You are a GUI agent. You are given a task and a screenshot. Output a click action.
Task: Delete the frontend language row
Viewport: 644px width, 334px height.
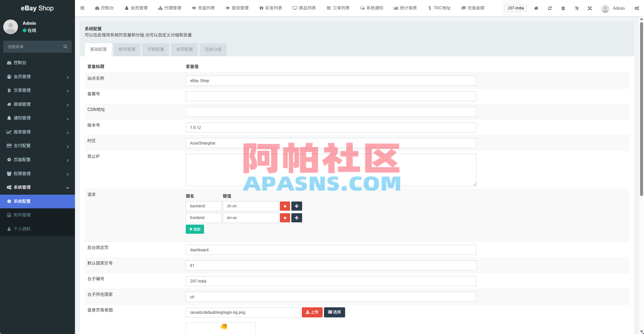(285, 218)
